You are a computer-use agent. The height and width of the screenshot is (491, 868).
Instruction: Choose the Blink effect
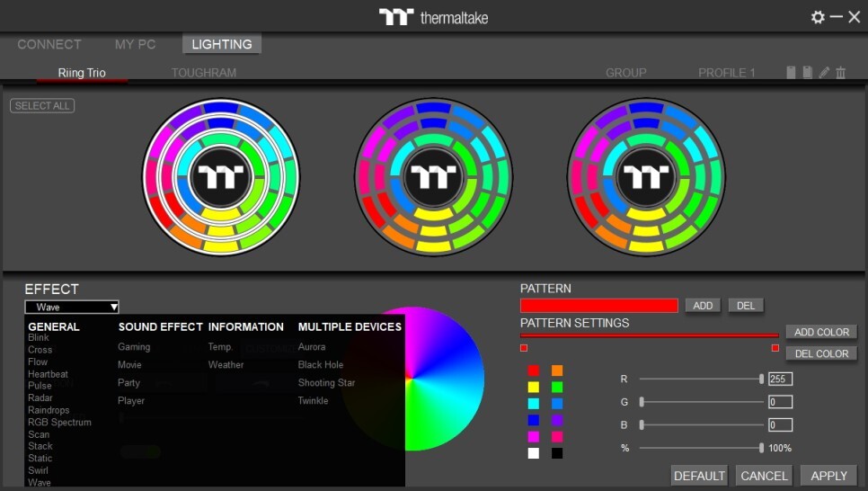coord(39,337)
